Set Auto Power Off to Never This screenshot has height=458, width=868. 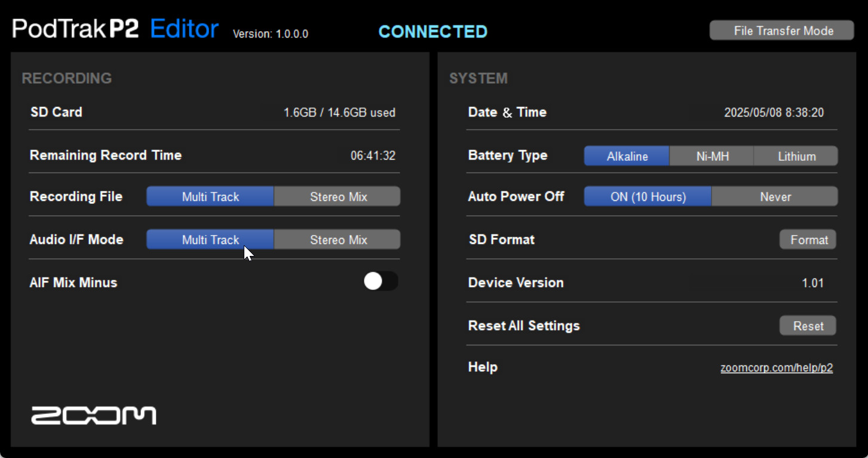pyautogui.click(x=775, y=197)
